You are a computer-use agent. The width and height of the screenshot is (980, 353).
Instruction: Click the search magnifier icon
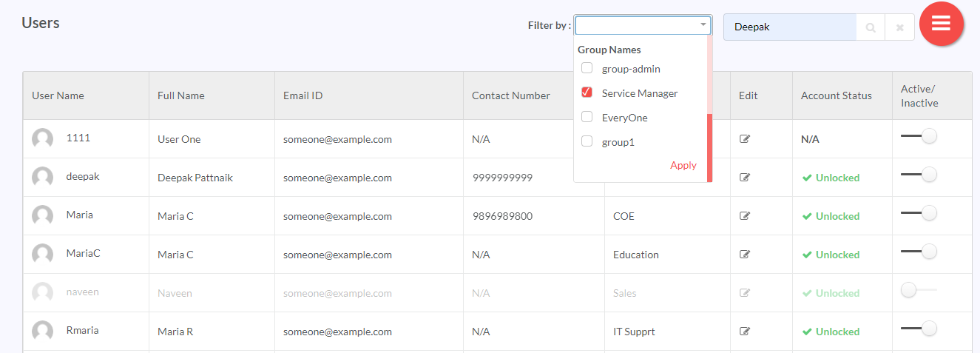pyautogui.click(x=871, y=27)
